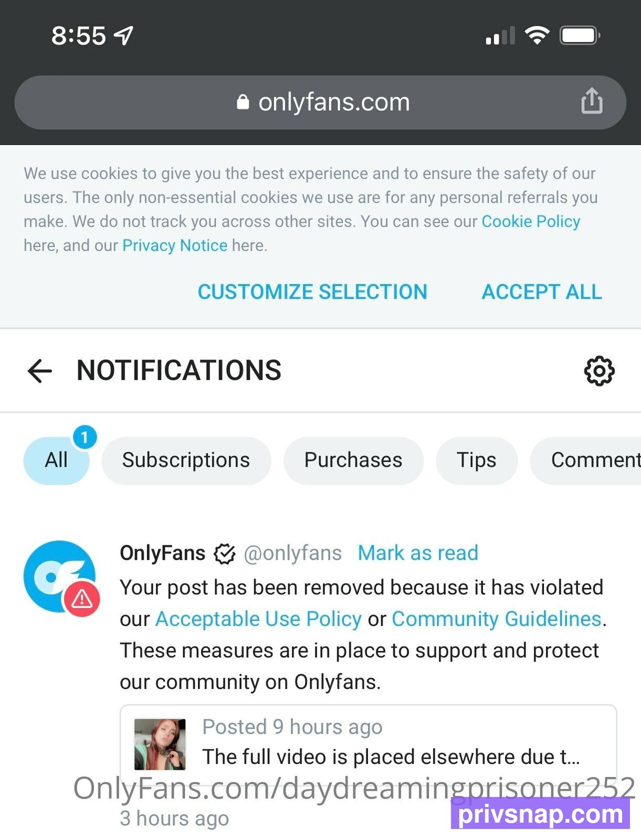Switch to the Tips filter
The image size is (641, 840).
(477, 460)
